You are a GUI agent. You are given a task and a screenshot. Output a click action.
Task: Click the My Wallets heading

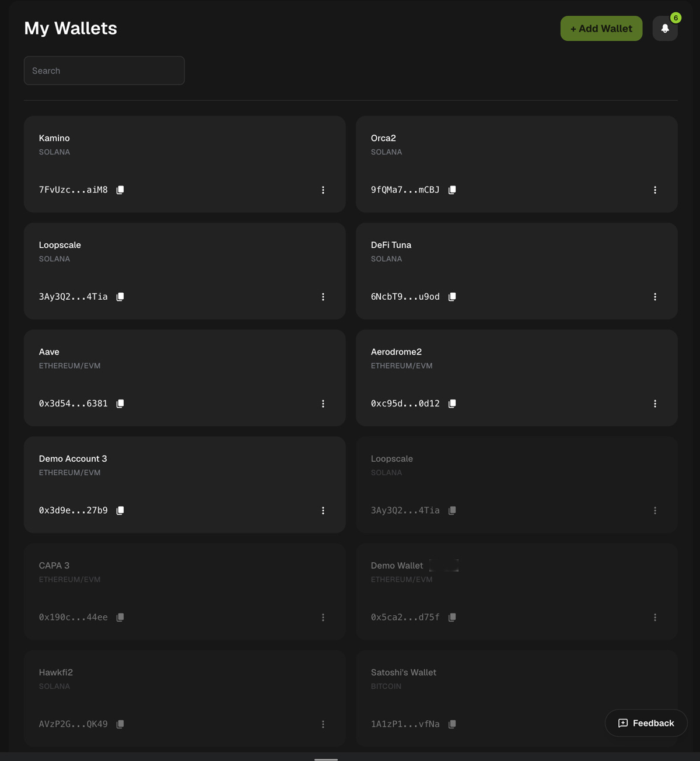click(71, 28)
